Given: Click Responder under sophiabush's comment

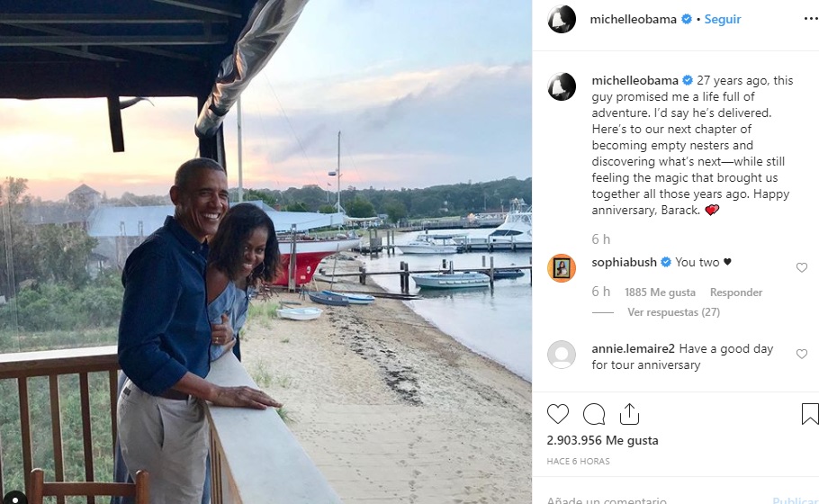Looking at the screenshot, I should [735, 292].
